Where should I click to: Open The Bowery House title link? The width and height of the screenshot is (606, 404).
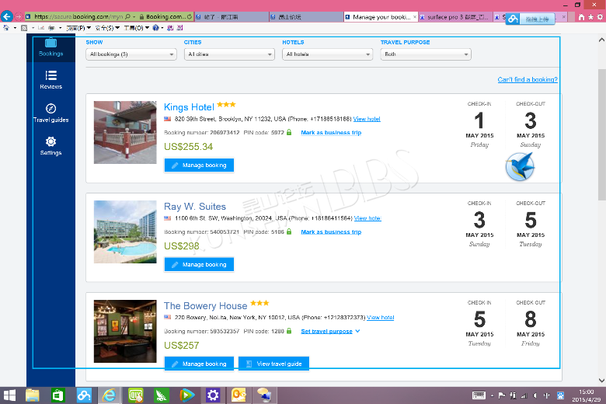205,306
